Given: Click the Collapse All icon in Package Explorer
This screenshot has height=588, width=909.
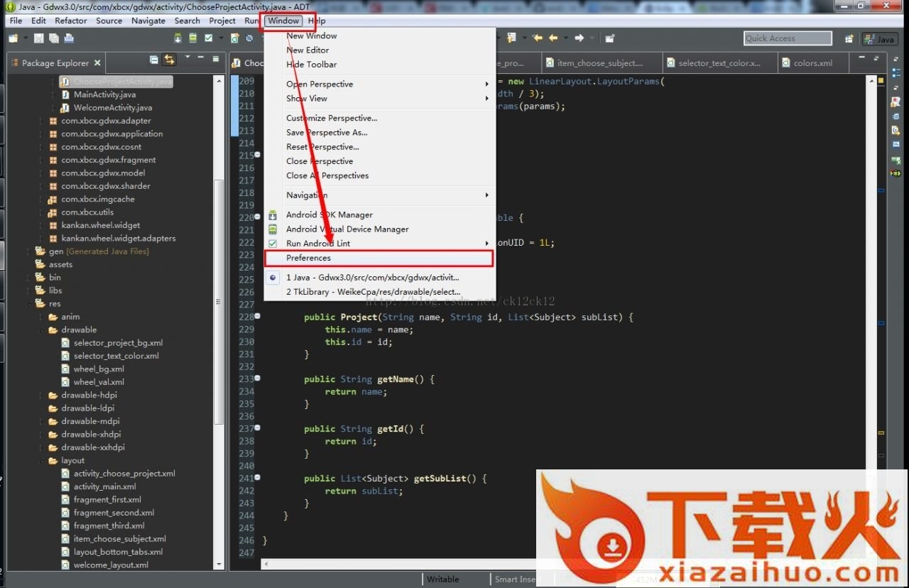Looking at the screenshot, I should (x=154, y=60).
